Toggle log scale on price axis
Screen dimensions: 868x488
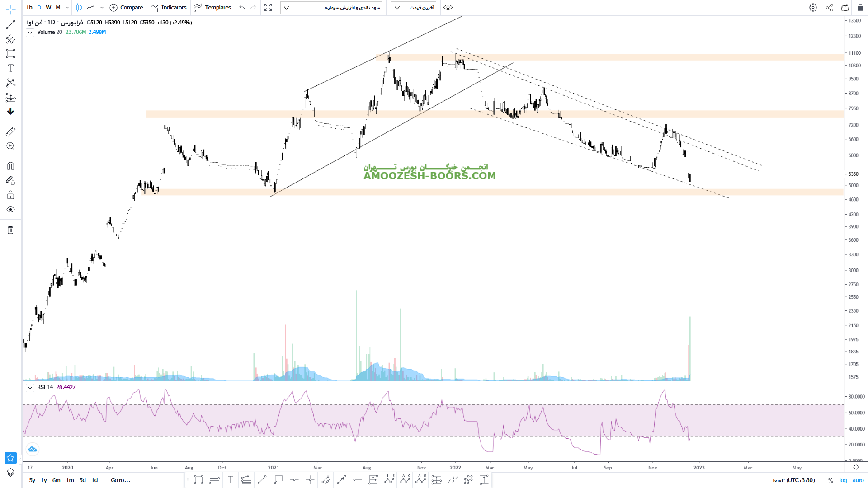[843, 480]
